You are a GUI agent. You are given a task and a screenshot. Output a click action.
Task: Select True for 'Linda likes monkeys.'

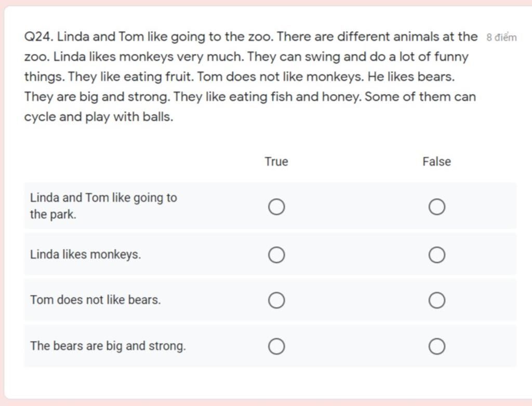pos(276,255)
